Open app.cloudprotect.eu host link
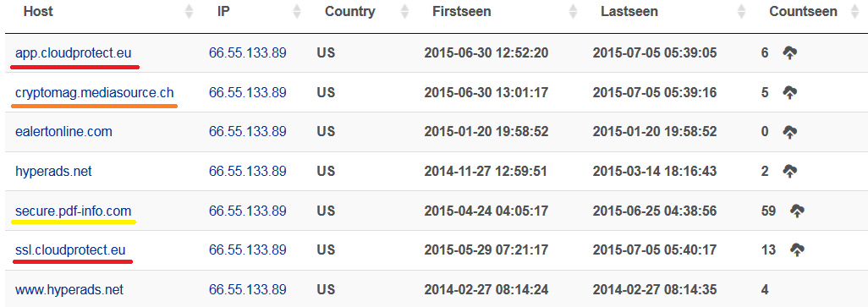This screenshot has height=307, width=868. click(x=73, y=53)
